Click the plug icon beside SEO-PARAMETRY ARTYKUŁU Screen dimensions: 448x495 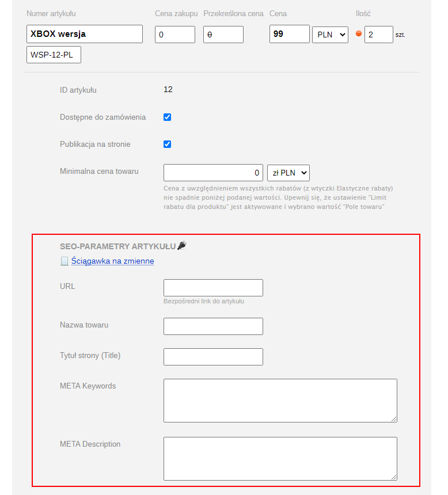point(182,246)
